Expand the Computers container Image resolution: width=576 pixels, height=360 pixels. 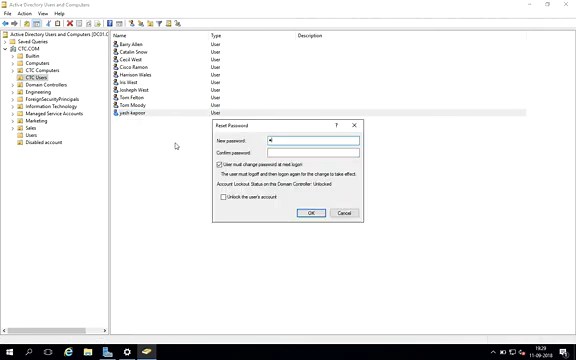[x=12, y=63]
